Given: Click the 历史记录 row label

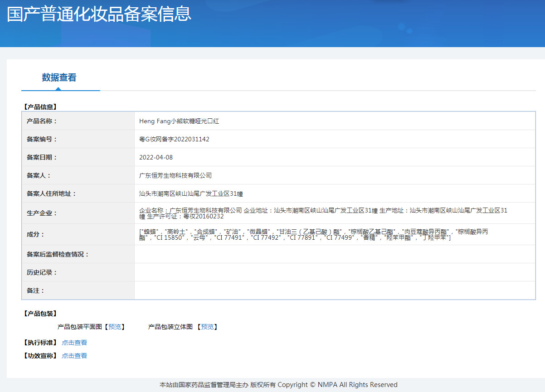Looking at the screenshot, I should click(x=42, y=272).
